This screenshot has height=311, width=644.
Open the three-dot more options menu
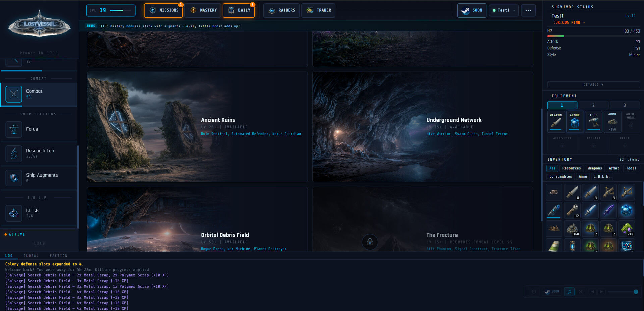(x=528, y=10)
